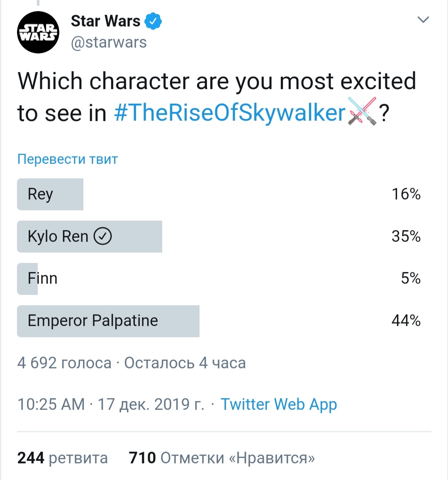Open the @starwars handle
This screenshot has width=448, height=480.
[109, 42]
